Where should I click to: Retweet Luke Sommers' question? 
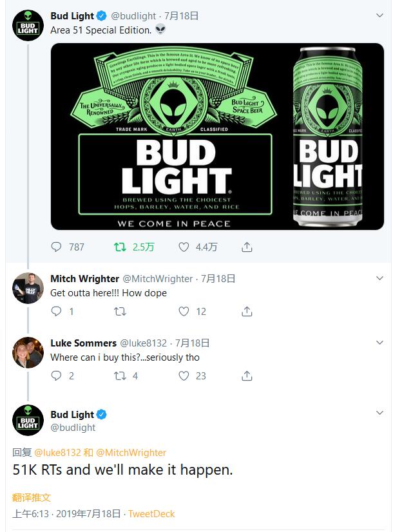point(120,375)
